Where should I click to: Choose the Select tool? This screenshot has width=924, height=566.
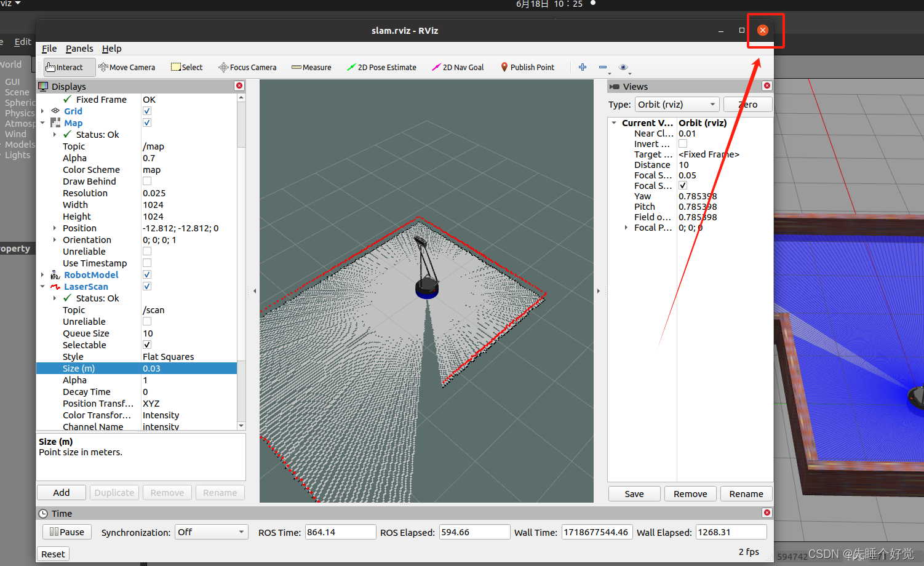pos(187,67)
